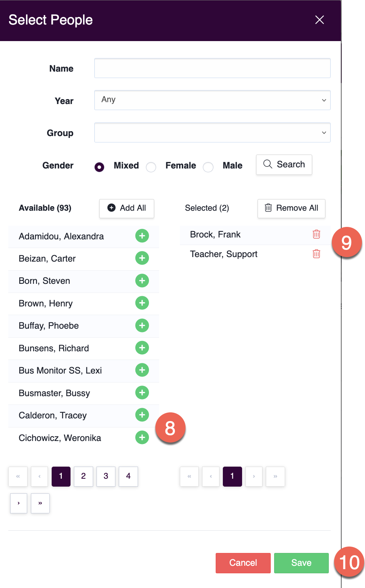Click plus icon beside Born, Steven

tap(142, 280)
